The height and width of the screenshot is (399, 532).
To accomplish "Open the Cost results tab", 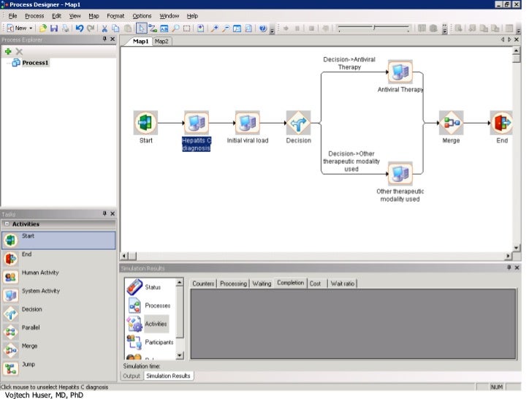I will pyautogui.click(x=315, y=284).
